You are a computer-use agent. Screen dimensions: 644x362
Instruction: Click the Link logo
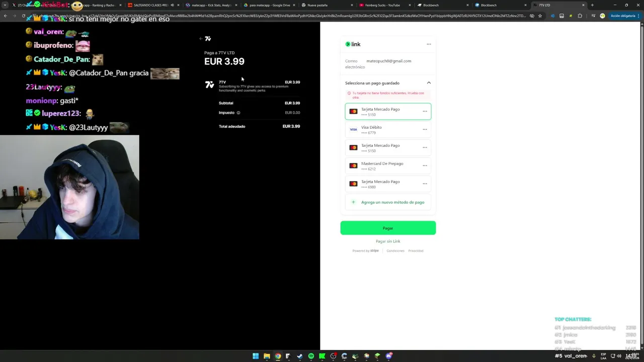click(x=353, y=44)
